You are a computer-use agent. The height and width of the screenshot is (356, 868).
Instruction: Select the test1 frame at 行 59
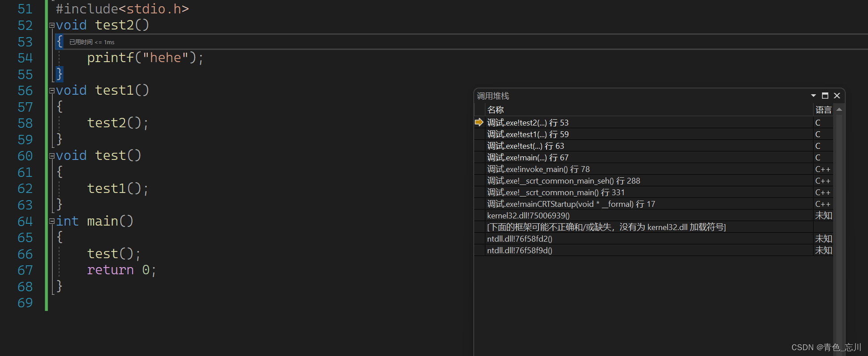click(x=528, y=134)
